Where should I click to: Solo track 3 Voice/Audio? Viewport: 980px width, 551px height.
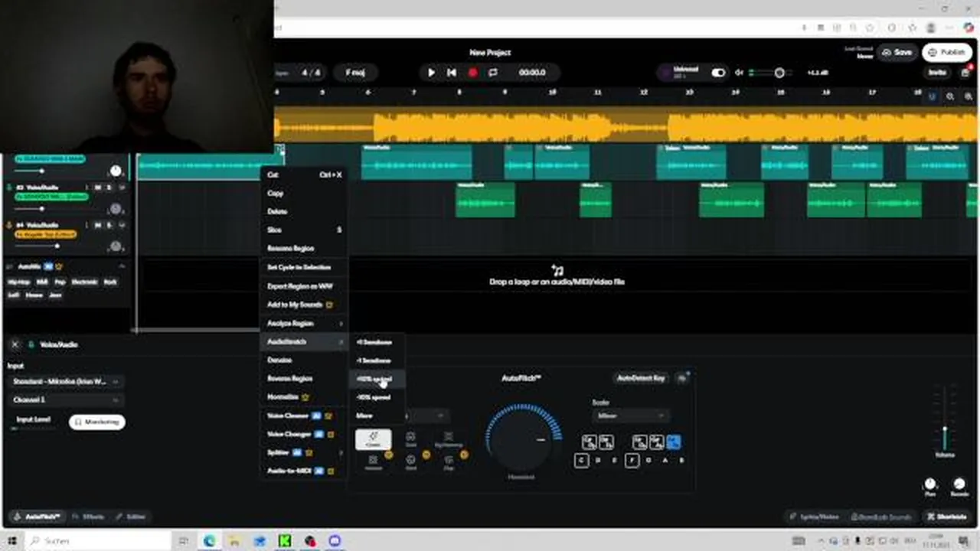(109, 187)
